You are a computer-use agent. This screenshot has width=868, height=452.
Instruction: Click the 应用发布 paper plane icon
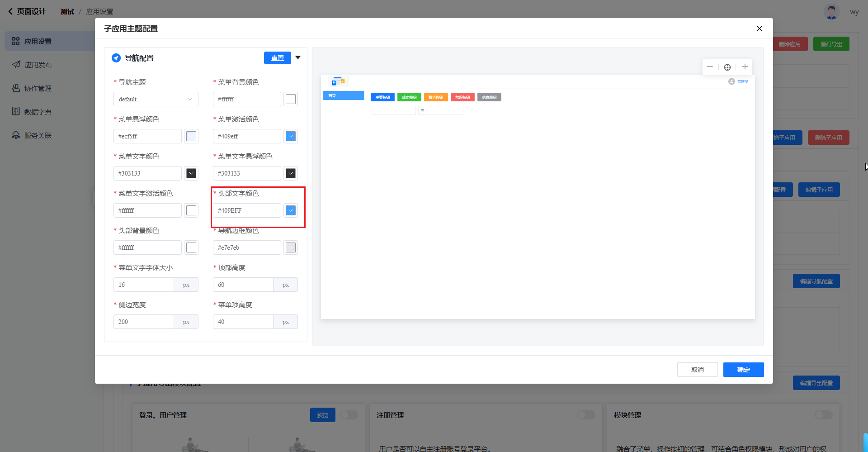pyautogui.click(x=16, y=65)
